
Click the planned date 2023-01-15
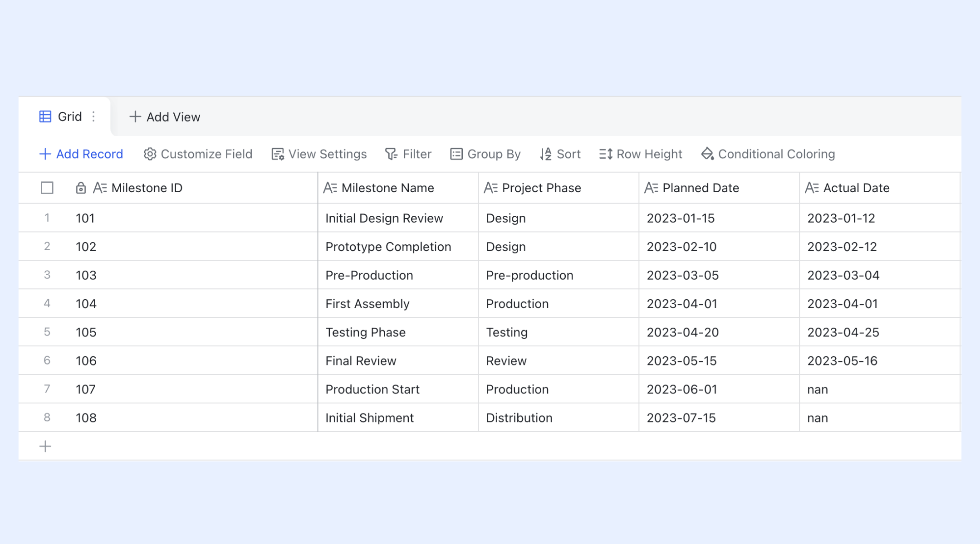pyautogui.click(x=720, y=218)
